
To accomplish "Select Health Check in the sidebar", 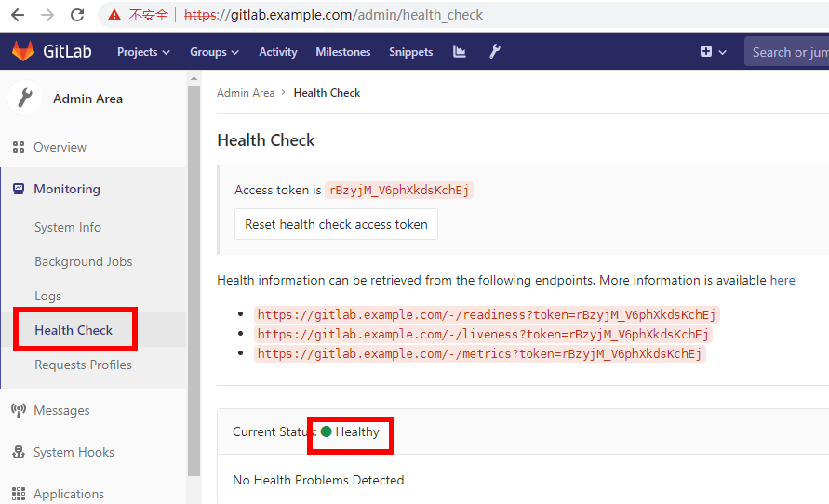I will point(74,330).
